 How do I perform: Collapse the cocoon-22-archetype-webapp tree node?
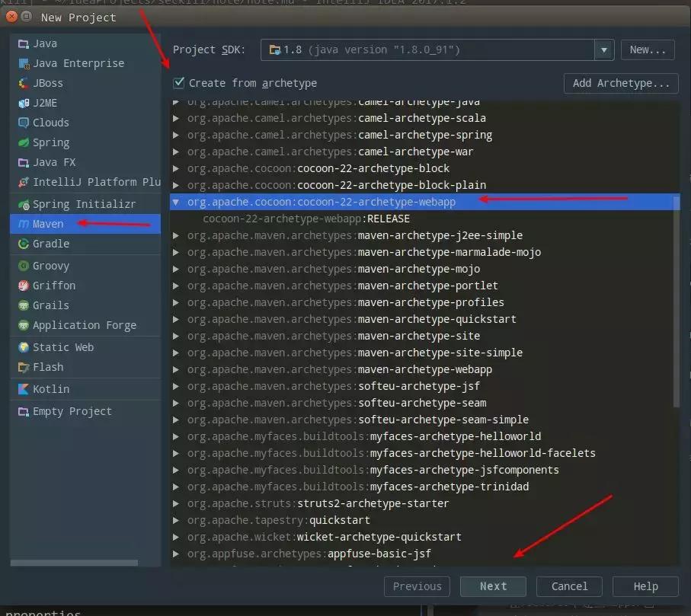tap(177, 202)
